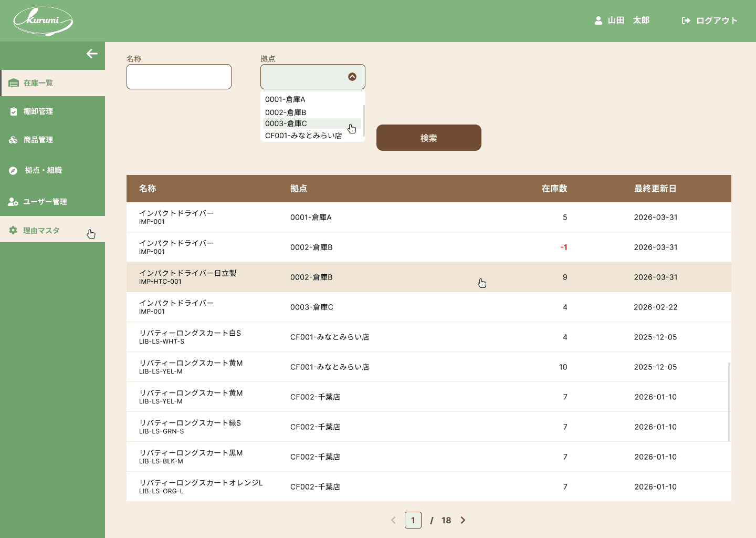Click the ログアウト logout link
Viewport: 756px width, 538px height.
point(709,20)
